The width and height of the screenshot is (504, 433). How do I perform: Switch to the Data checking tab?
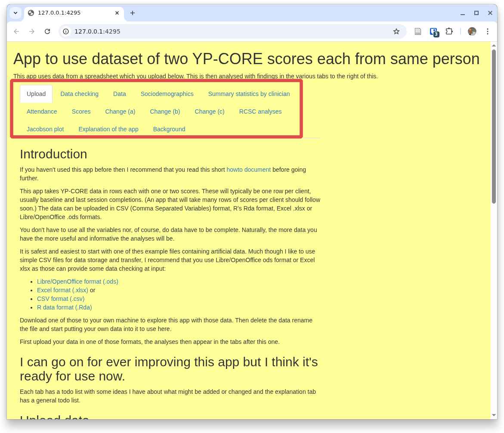[79, 94]
